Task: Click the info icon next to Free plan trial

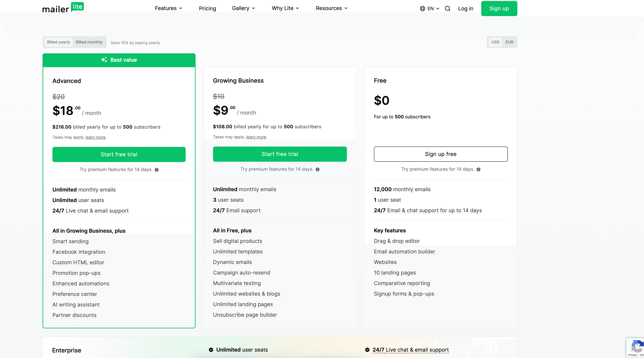Action: tap(478, 169)
